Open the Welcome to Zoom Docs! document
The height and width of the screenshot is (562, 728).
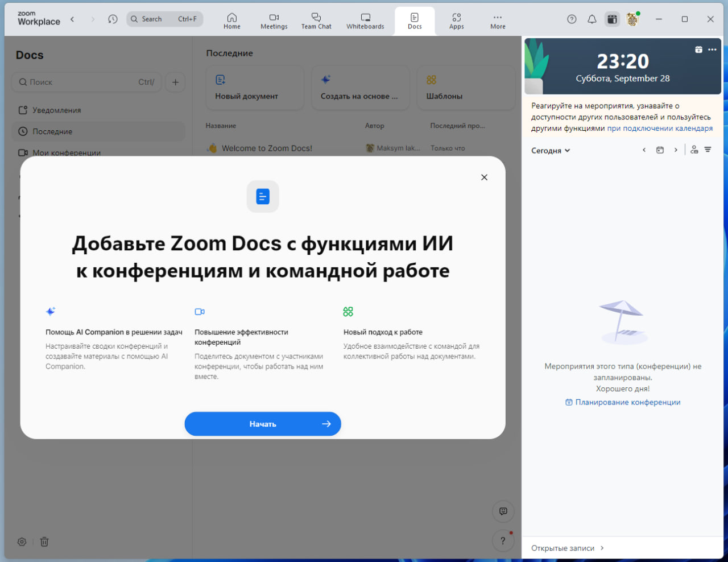click(x=267, y=148)
